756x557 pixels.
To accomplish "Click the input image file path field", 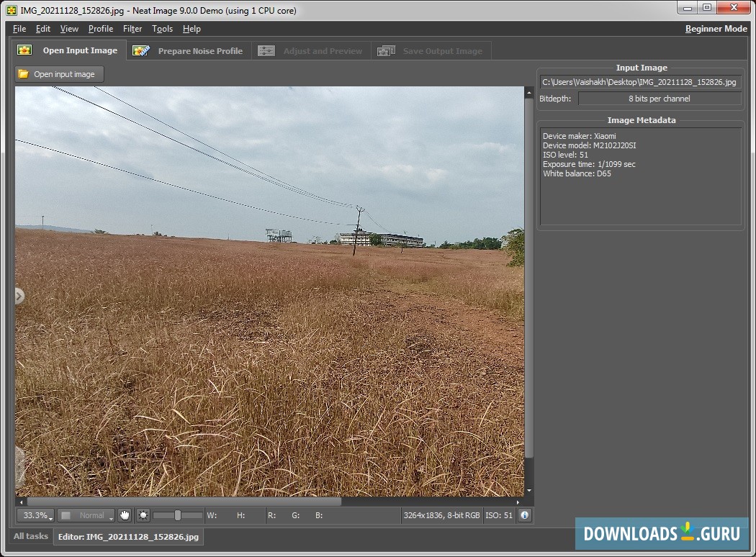I will (x=640, y=82).
